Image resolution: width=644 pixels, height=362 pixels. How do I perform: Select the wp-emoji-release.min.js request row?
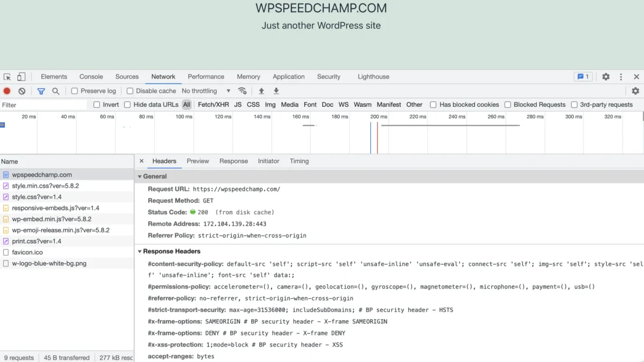point(67,230)
